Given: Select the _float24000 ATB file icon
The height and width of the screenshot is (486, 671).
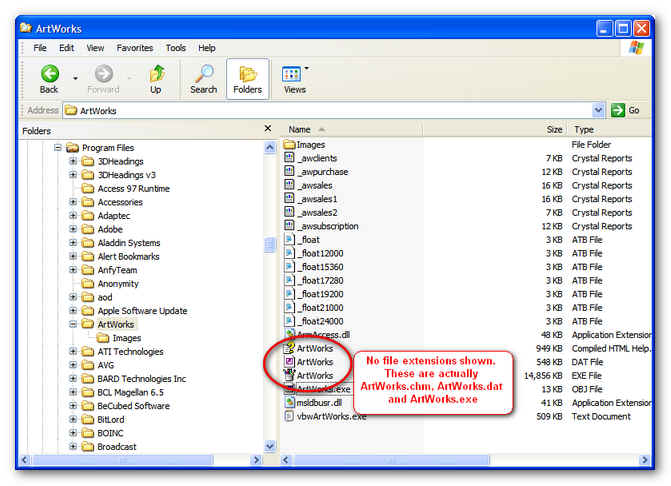Looking at the screenshot, I should point(290,321).
